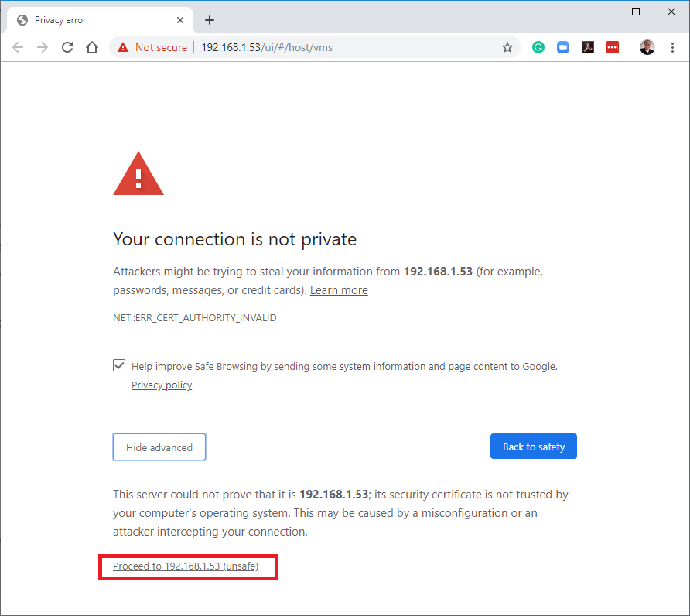Screen dimensions: 690x616
Task: Bookmark this page with the star icon
Action: 507,47
